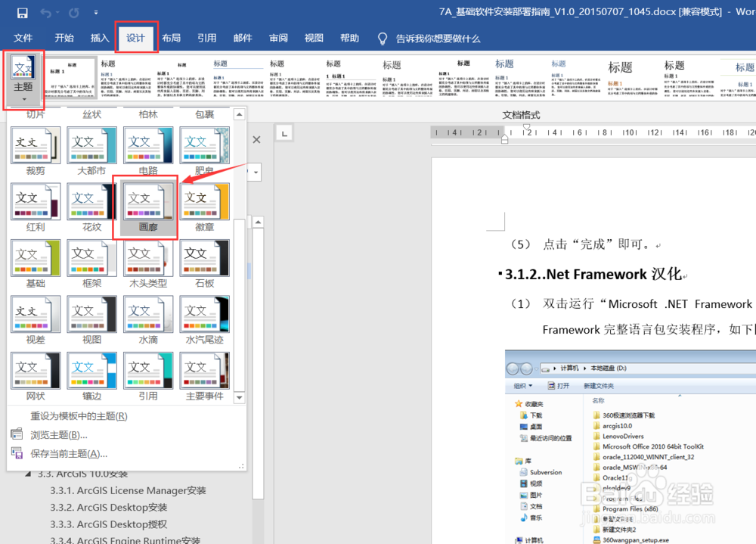
Task: Select the 设计 ribbon tab
Action: (135, 38)
